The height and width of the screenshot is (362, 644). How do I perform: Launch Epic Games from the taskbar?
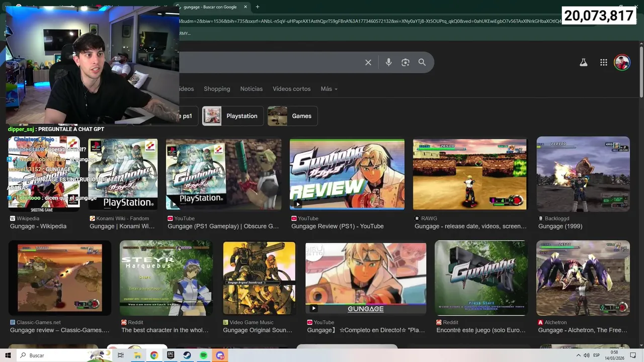coord(171,355)
